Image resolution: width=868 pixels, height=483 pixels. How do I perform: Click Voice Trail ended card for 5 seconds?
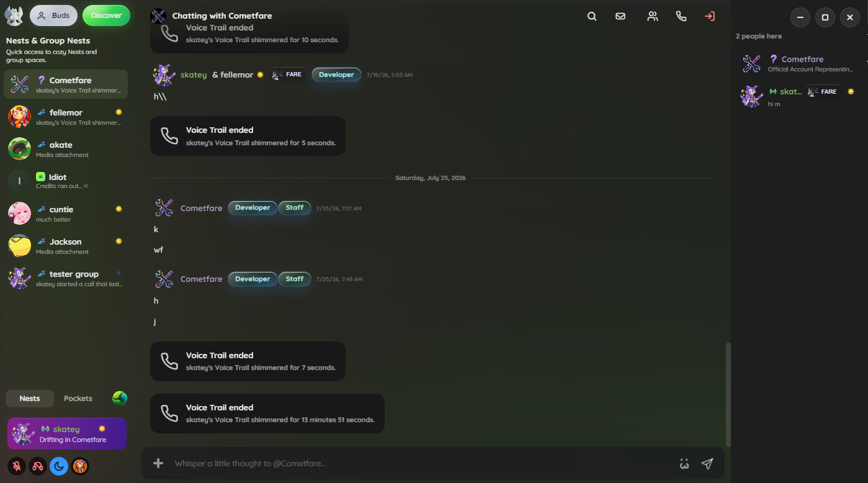click(x=248, y=136)
